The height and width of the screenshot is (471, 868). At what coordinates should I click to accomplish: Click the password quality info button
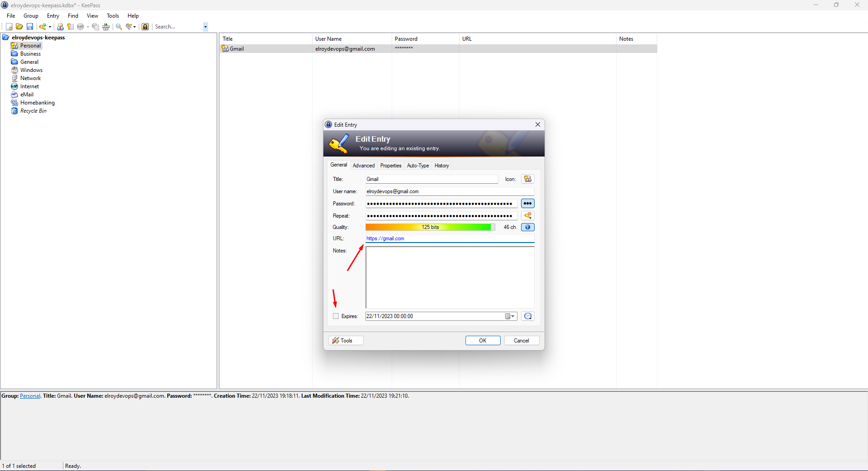[527, 227]
